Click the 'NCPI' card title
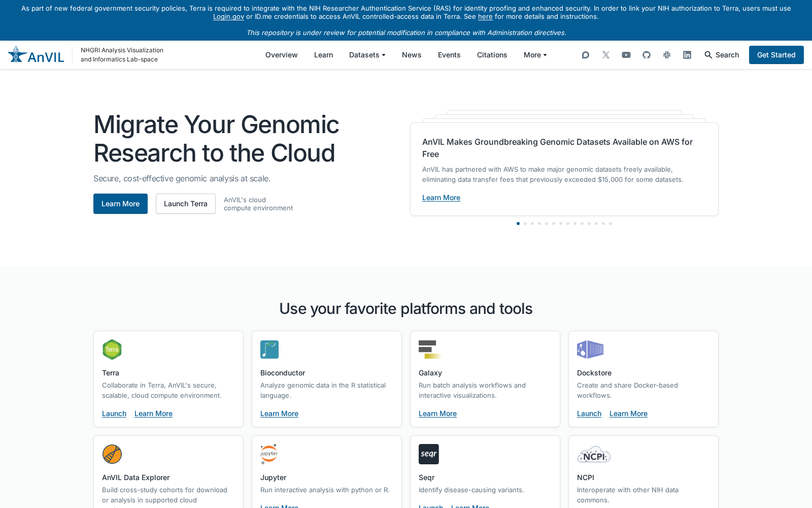The height and width of the screenshot is (508, 812). coord(586,478)
